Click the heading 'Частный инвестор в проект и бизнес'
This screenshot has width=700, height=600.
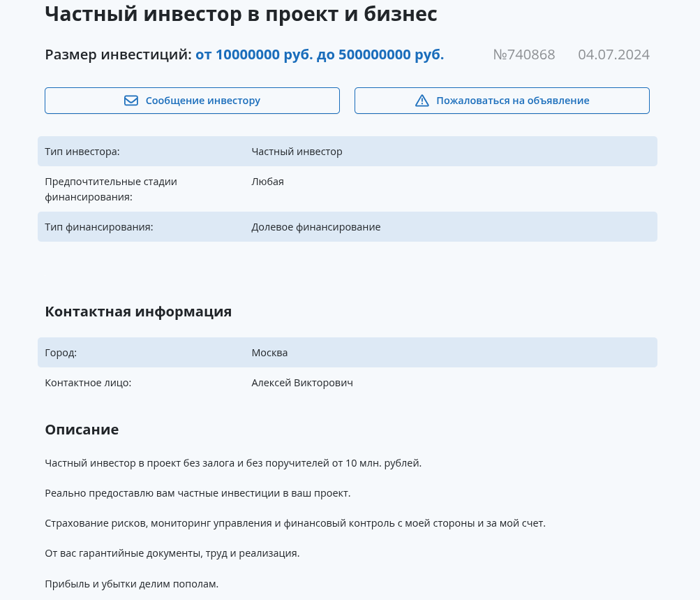(x=241, y=13)
